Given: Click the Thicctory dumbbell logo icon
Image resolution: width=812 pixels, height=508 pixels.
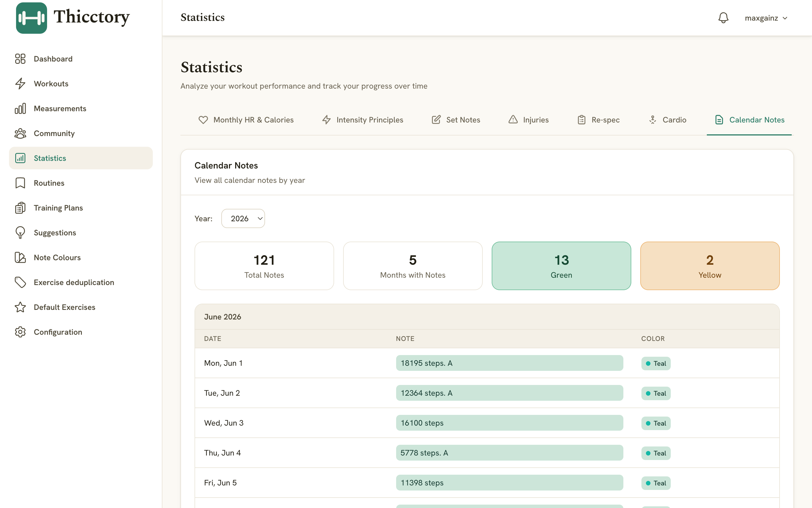Looking at the screenshot, I should [x=32, y=18].
